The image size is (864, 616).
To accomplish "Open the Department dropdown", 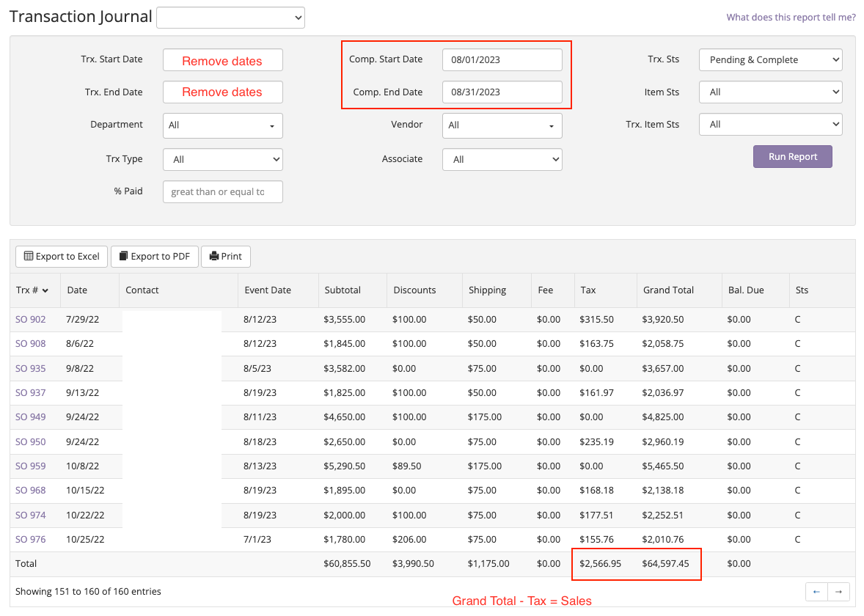I will [222, 125].
